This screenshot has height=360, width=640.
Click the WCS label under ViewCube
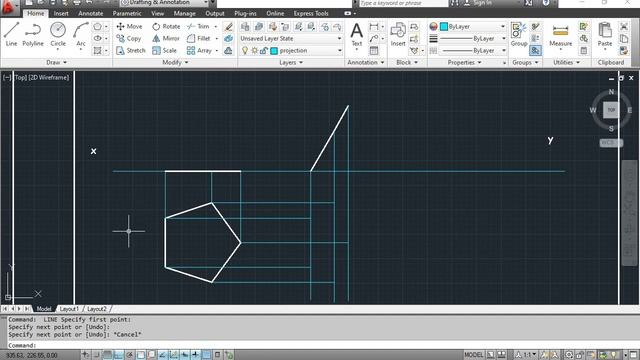point(610,142)
